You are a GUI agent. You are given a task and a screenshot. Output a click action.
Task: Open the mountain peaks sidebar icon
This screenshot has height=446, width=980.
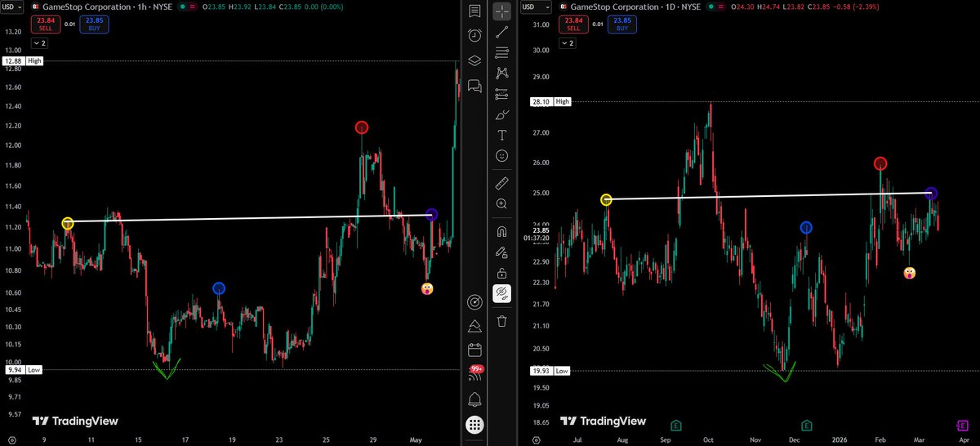coord(474,327)
